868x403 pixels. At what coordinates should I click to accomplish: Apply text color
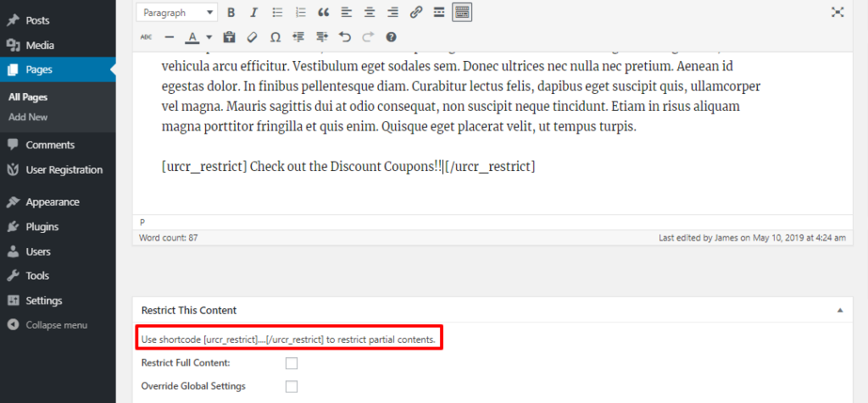click(192, 37)
